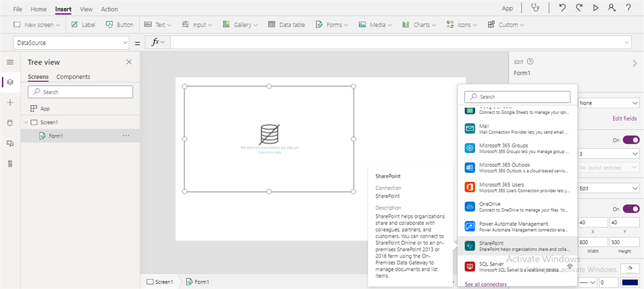
Task: Open the Icons dropdown
Action: coord(462,25)
